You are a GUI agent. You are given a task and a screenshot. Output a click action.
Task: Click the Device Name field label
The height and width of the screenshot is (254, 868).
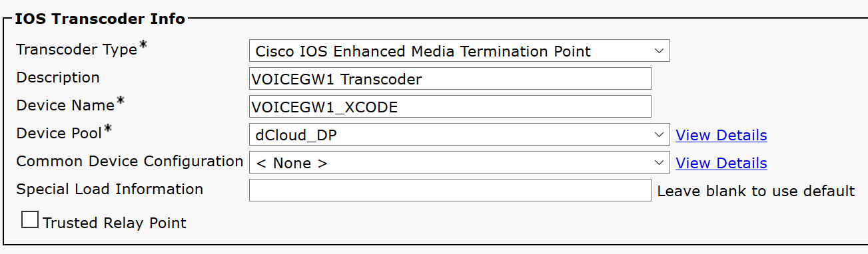pyautogui.click(x=66, y=104)
